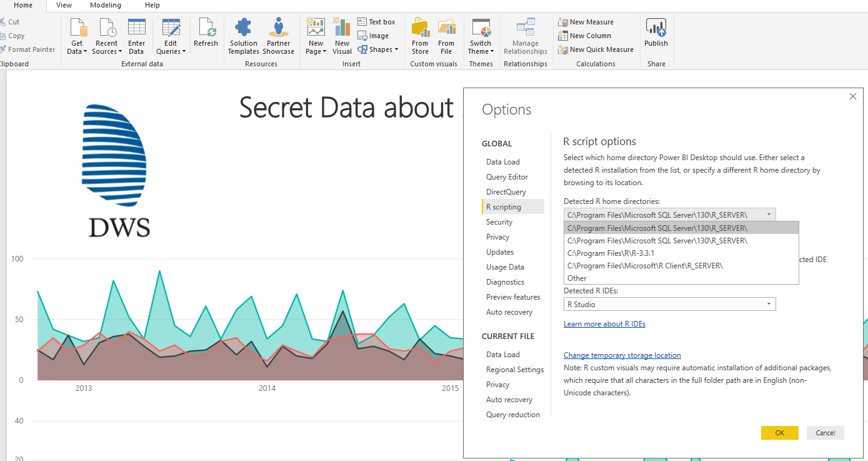868x461 pixels.
Task: Activate the Format Painter
Action: (27, 49)
